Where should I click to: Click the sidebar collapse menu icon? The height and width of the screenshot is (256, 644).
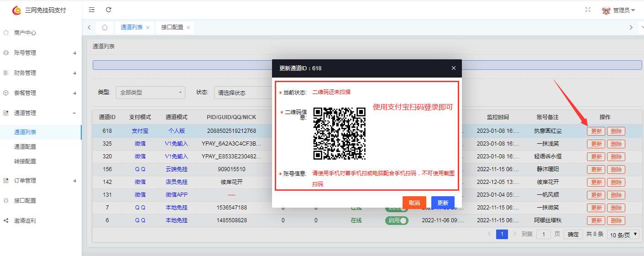click(x=92, y=10)
